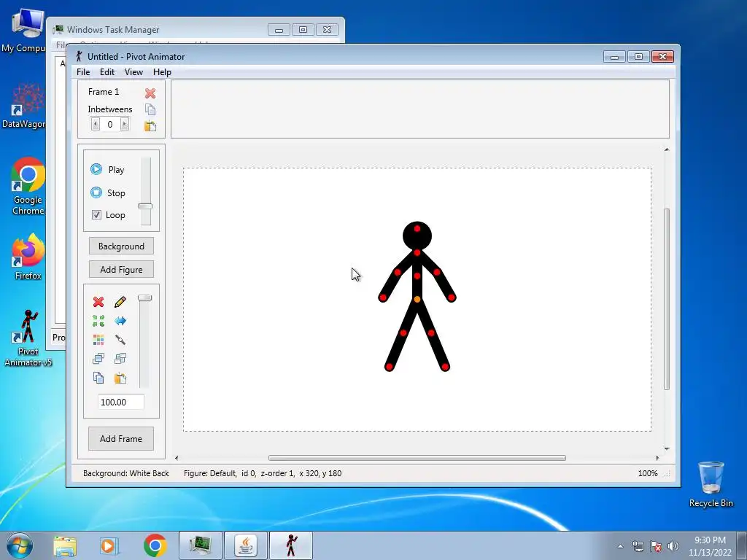
Task: Click the Add Frame button
Action: point(121,438)
